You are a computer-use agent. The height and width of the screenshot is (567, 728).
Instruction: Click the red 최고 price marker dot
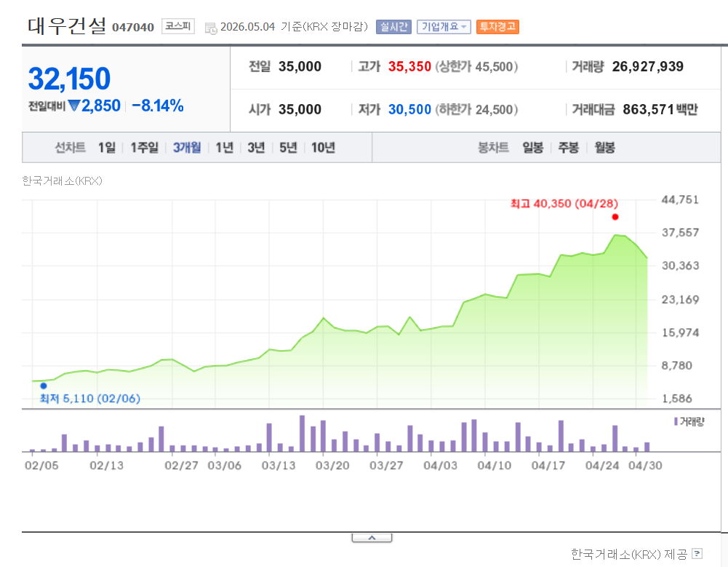(615, 217)
